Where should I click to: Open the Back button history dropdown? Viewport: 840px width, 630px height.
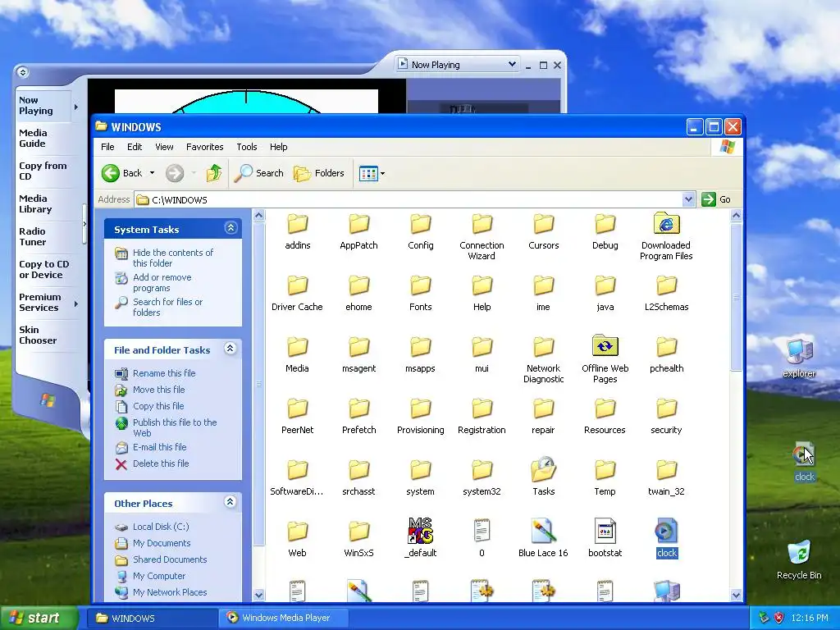tap(152, 173)
